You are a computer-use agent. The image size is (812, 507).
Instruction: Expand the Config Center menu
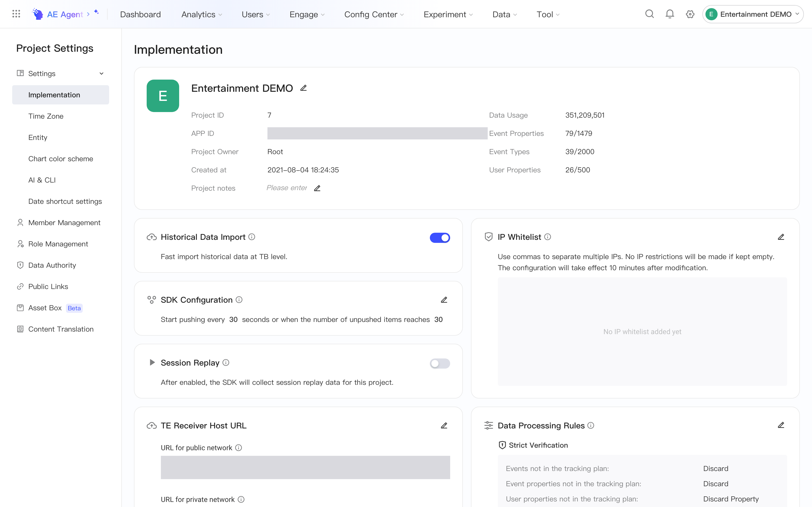click(374, 14)
